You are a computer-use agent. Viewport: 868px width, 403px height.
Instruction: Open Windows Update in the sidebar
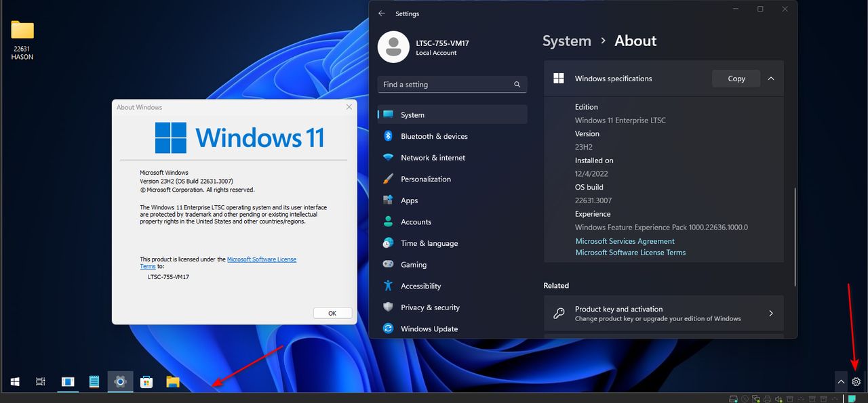pos(452,328)
